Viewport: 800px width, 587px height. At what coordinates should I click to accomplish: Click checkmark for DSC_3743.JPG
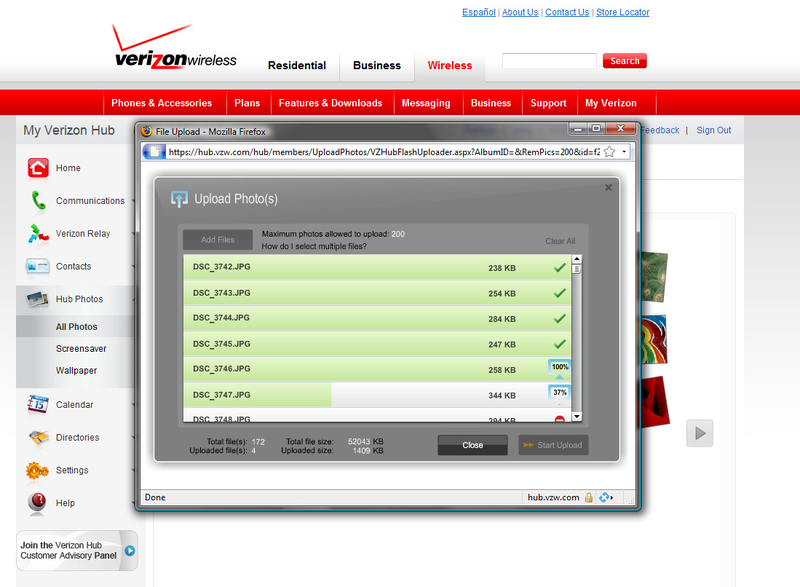pyautogui.click(x=560, y=293)
